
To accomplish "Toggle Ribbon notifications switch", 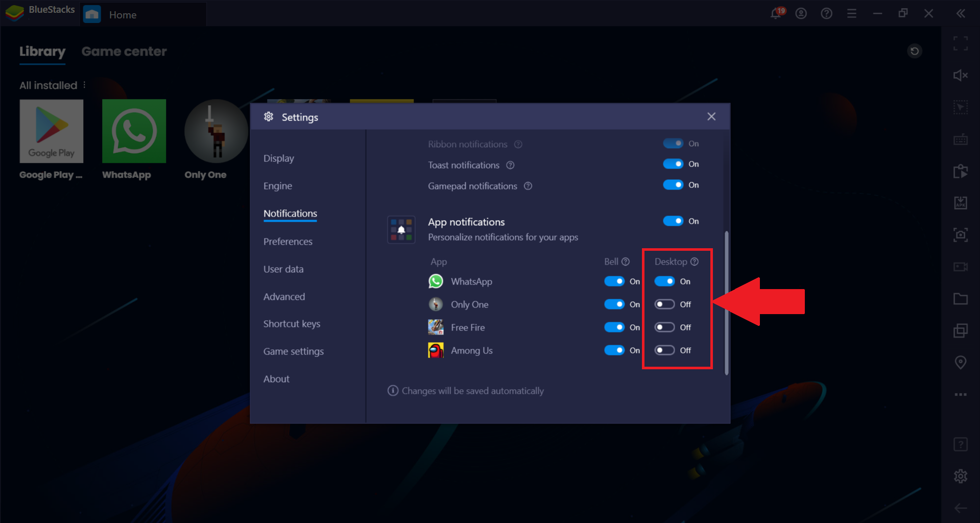I will [673, 144].
